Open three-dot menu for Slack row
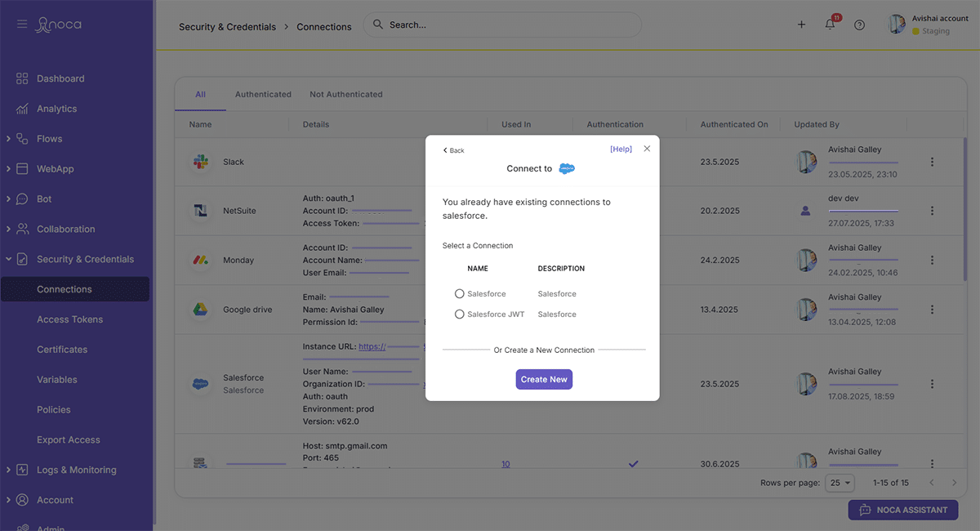This screenshot has height=531, width=980. point(932,162)
